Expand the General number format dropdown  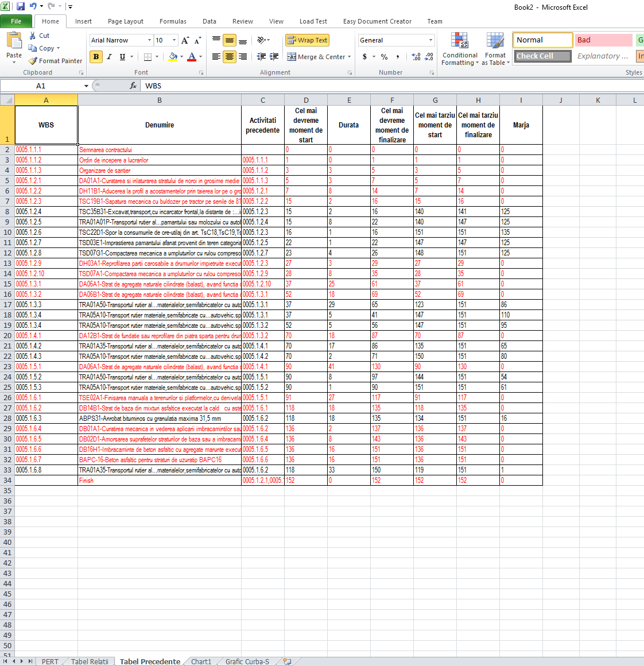coord(430,40)
